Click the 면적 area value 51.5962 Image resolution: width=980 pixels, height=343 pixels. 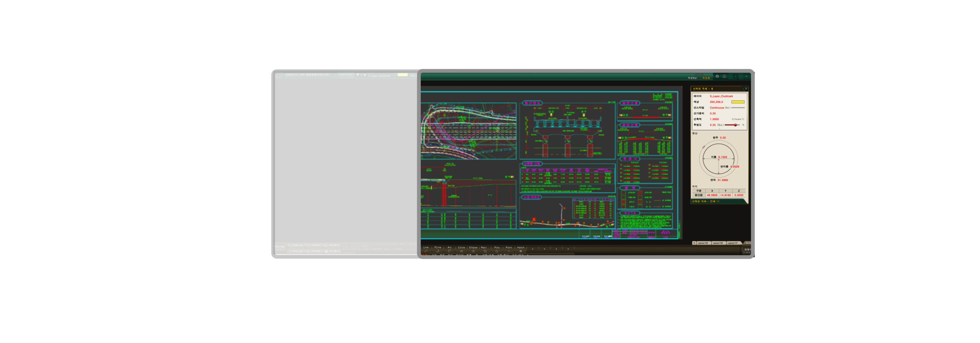click(722, 180)
